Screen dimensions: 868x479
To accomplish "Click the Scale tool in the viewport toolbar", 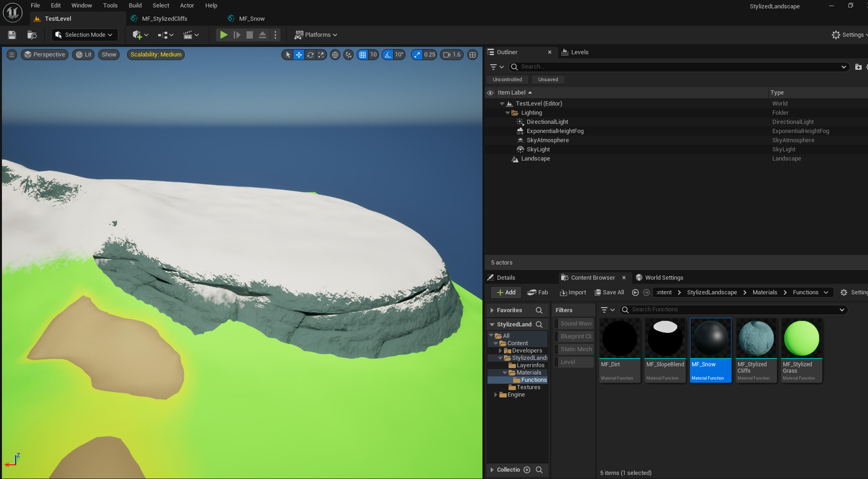I will pos(321,55).
